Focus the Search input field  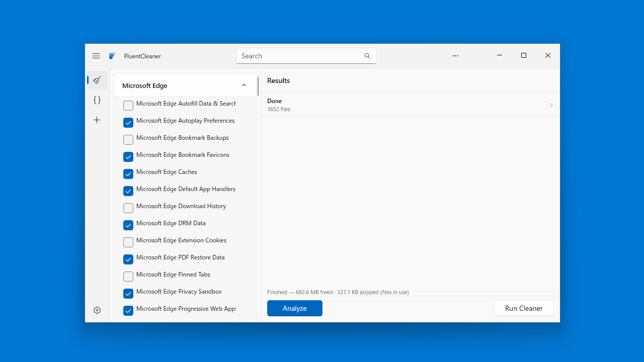tap(306, 56)
